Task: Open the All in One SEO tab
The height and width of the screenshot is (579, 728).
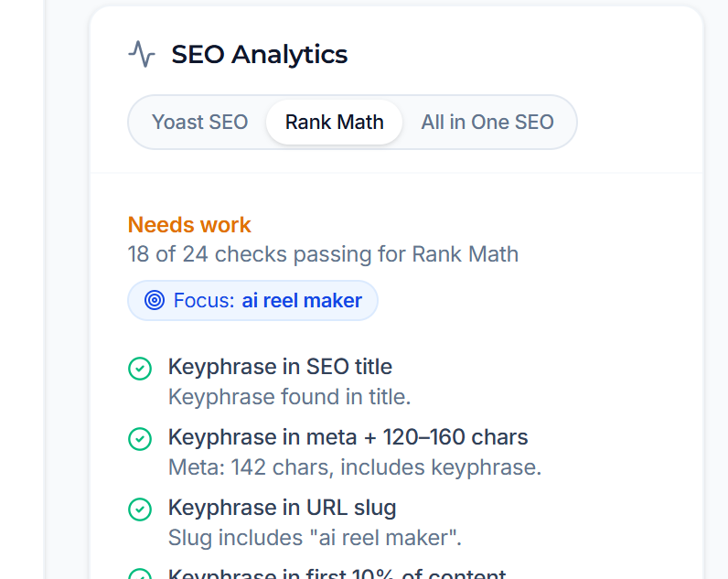Action: [x=487, y=123]
